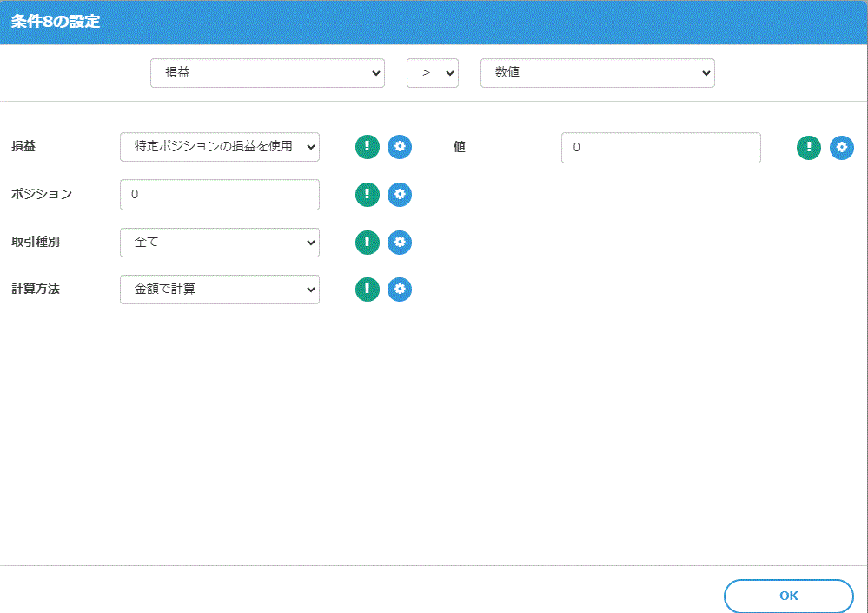Image resolution: width=868 pixels, height=613 pixels.
Task: Open gear settings for 計算方法
Action: [400, 290]
